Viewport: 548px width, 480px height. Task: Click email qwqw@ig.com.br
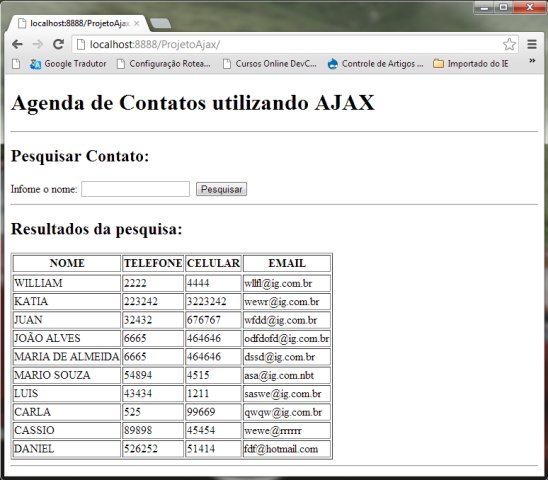tap(283, 412)
